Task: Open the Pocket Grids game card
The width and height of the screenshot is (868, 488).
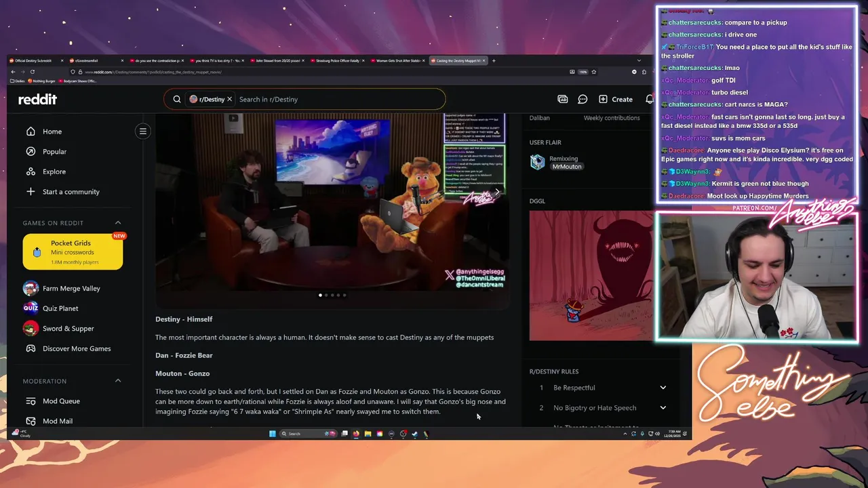Action: [x=73, y=251]
